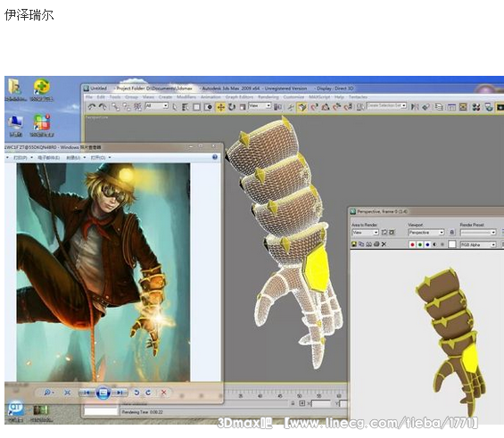Open the Area to Render 'View' dropdown

pos(365,232)
